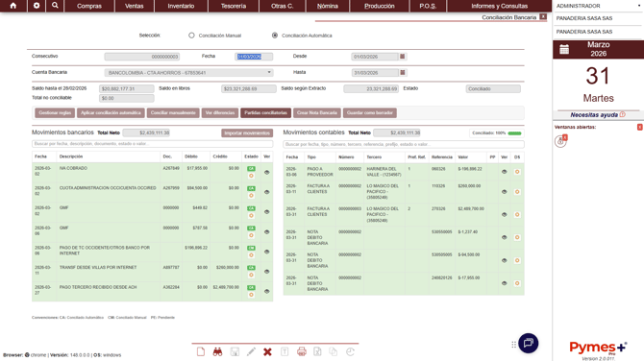Click OS icon for 530550005 nota debito row
The width and height of the screenshot is (644, 361).
point(517,237)
